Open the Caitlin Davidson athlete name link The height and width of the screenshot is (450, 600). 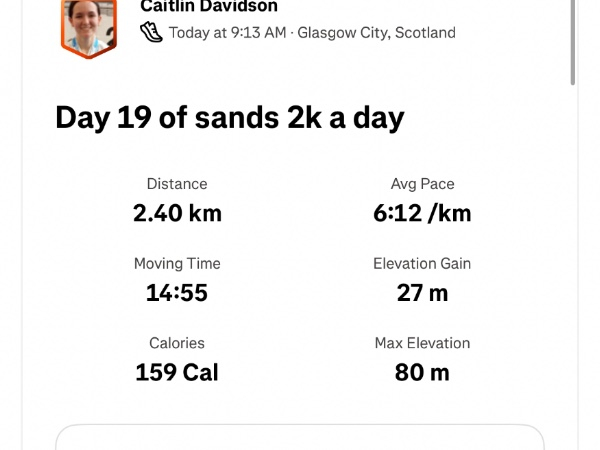coord(209,6)
